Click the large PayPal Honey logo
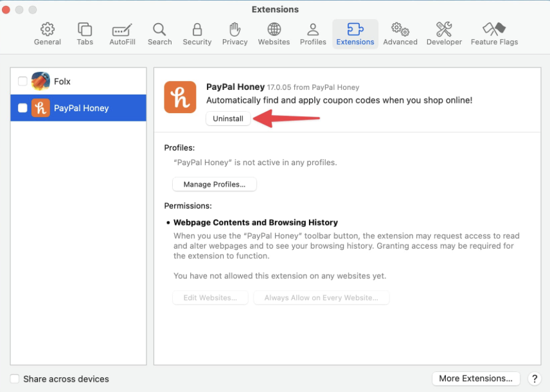The image size is (550, 392). tap(180, 97)
